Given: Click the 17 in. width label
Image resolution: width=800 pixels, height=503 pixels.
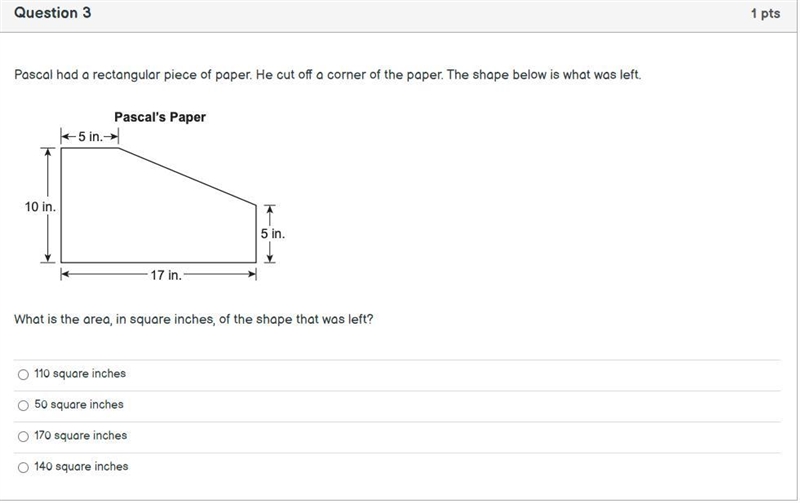Looking at the screenshot, I should point(166,275).
